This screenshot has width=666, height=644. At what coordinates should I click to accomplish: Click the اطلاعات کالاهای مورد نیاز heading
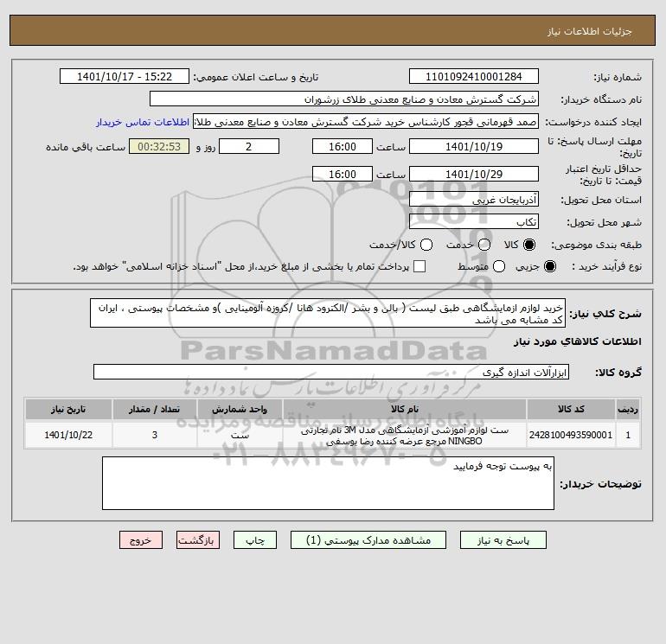point(578,341)
